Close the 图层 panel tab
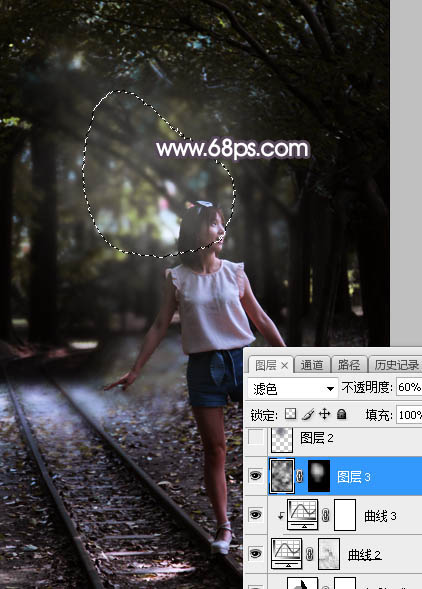This screenshot has width=422, height=589. tap(284, 365)
